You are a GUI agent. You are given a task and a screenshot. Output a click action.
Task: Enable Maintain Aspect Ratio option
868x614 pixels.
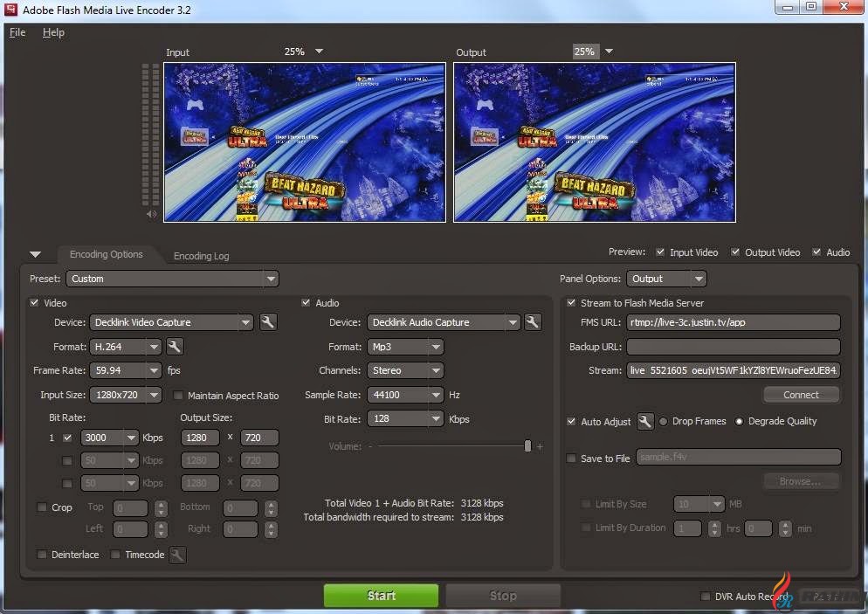pyautogui.click(x=179, y=396)
